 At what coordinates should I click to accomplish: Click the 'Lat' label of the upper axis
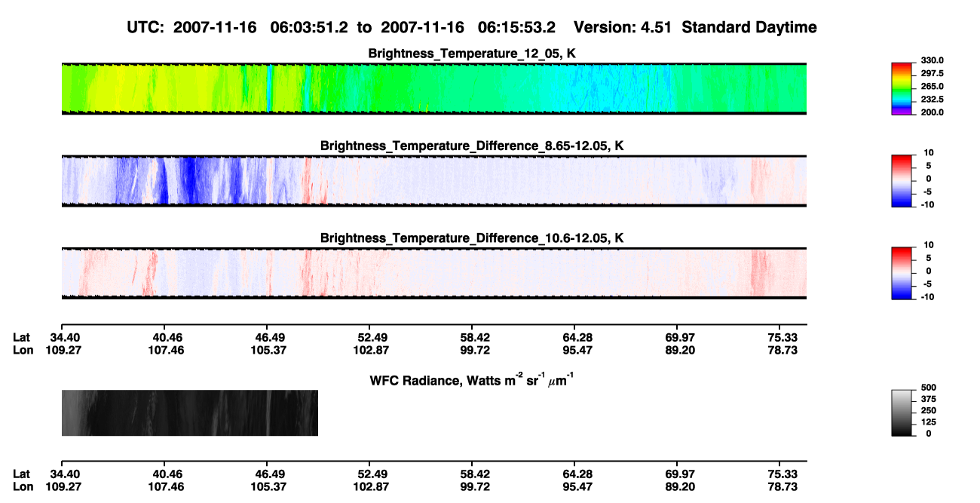tap(22, 338)
